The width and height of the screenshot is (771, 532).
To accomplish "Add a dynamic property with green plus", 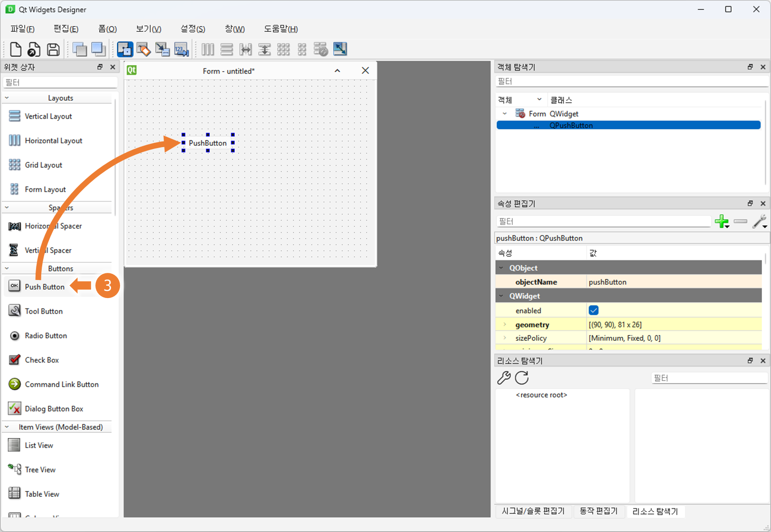I will click(722, 221).
